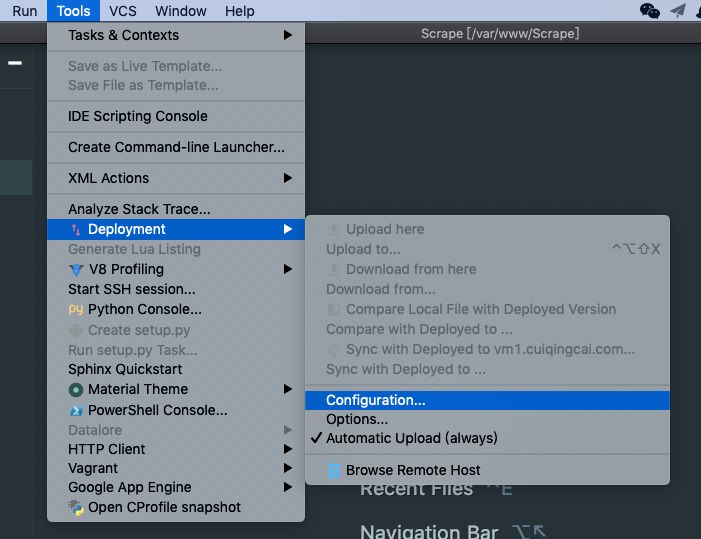Expand the V8 Profiling arrow
The width and height of the screenshot is (701, 539).
click(x=288, y=269)
